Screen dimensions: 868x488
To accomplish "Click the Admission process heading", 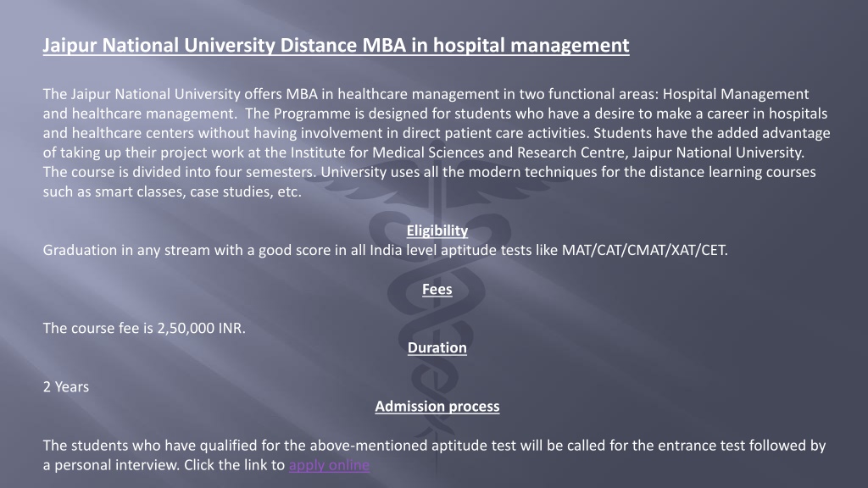I will [x=437, y=406].
